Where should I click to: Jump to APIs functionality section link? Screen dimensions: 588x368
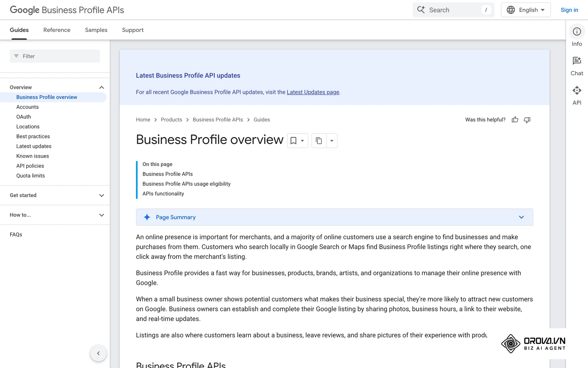point(163,194)
